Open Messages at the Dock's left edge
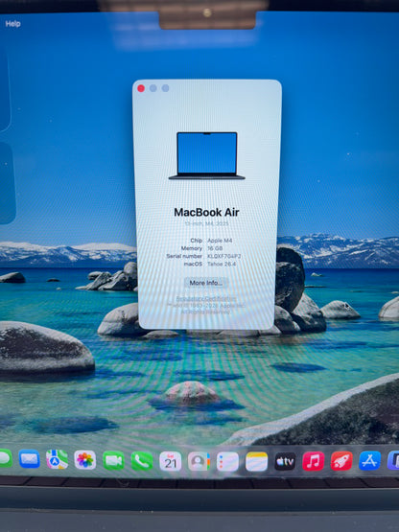 pyautogui.click(x=5, y=458)
